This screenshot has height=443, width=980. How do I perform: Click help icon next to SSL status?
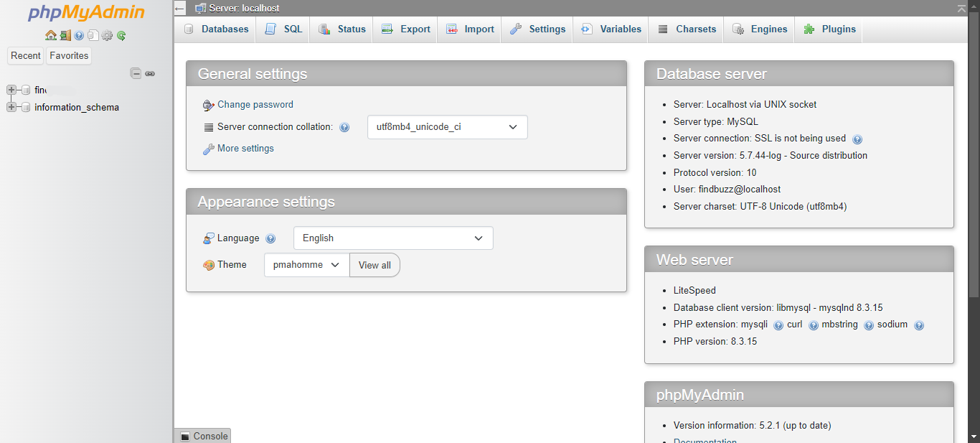click(857, 139)
